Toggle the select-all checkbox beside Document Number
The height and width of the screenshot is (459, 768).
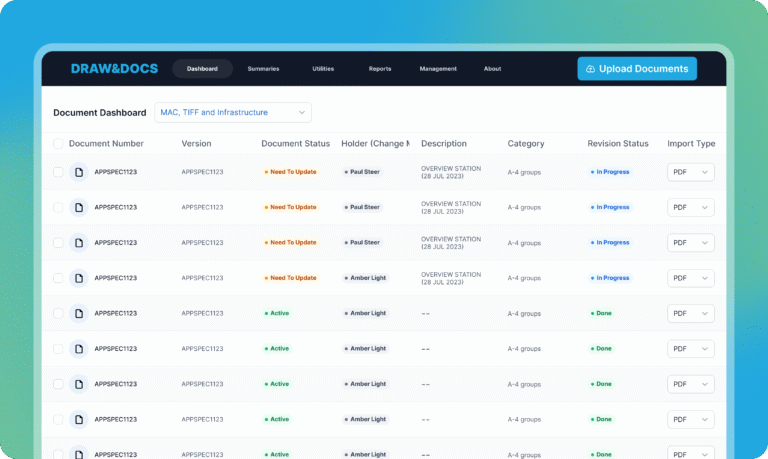(x=58, y=144)
